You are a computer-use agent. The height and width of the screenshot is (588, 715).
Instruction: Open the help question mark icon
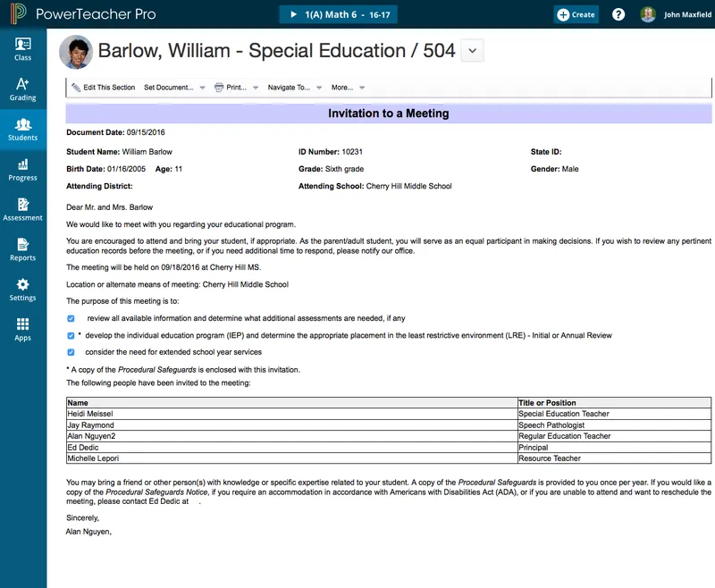[x=618, y=14]
